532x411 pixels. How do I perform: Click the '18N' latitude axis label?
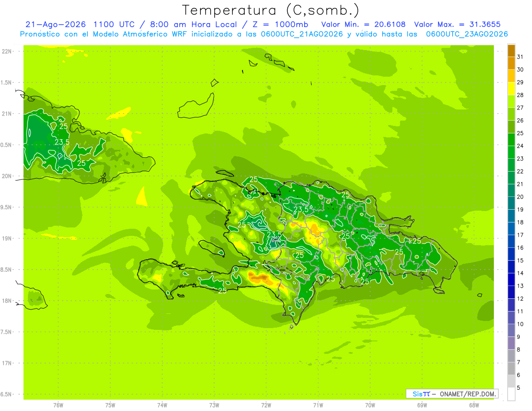pos(8,301)
